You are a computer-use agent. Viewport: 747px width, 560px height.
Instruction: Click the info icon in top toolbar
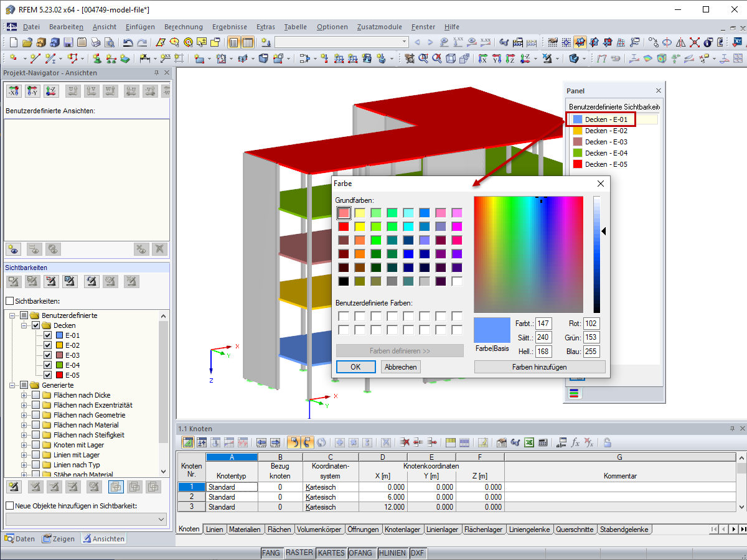coord(707,42)
